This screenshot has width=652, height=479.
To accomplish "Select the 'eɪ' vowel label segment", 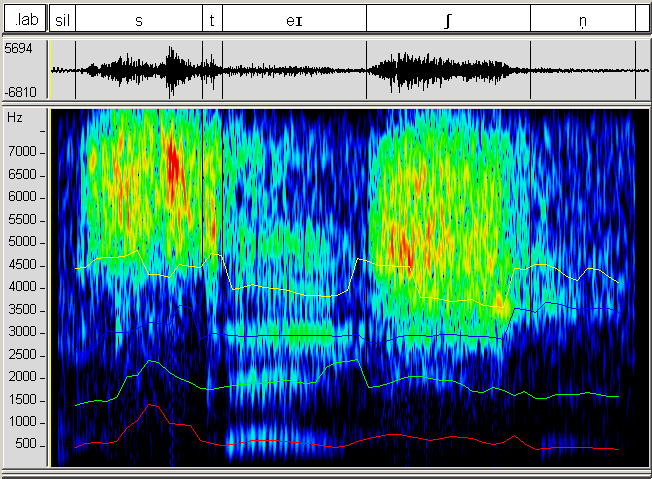I will (x=294, y=19).
